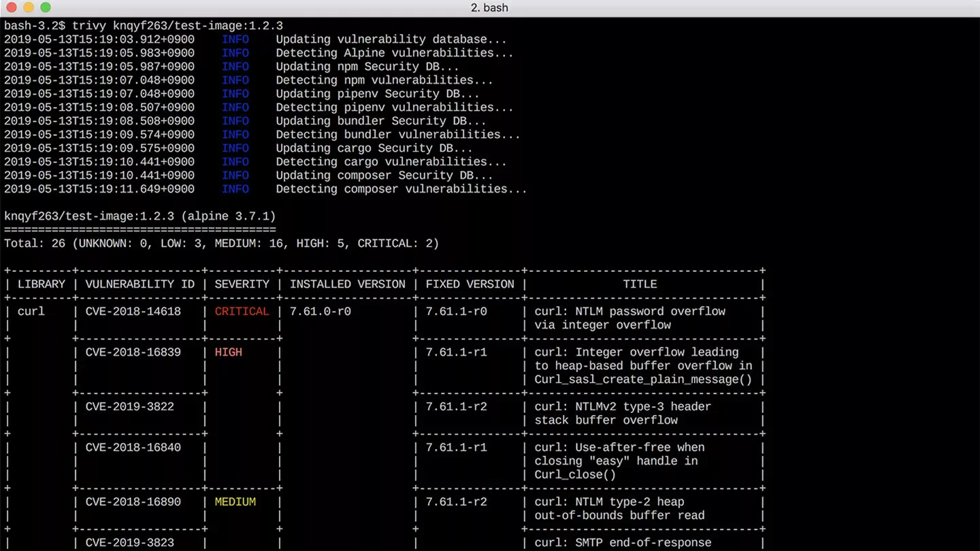
Task: Click the yellow minimize button
Action: [27, 7]
